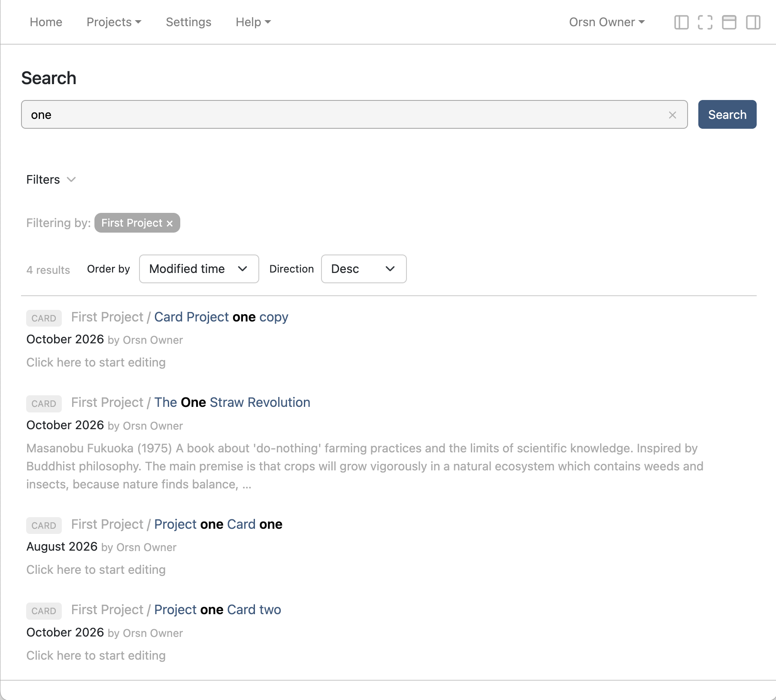Click 'Click here to start editing' under Card Project one copy
Image resolution: width=776 pixels, height=700 pixels.
click(x=96, y=362)
